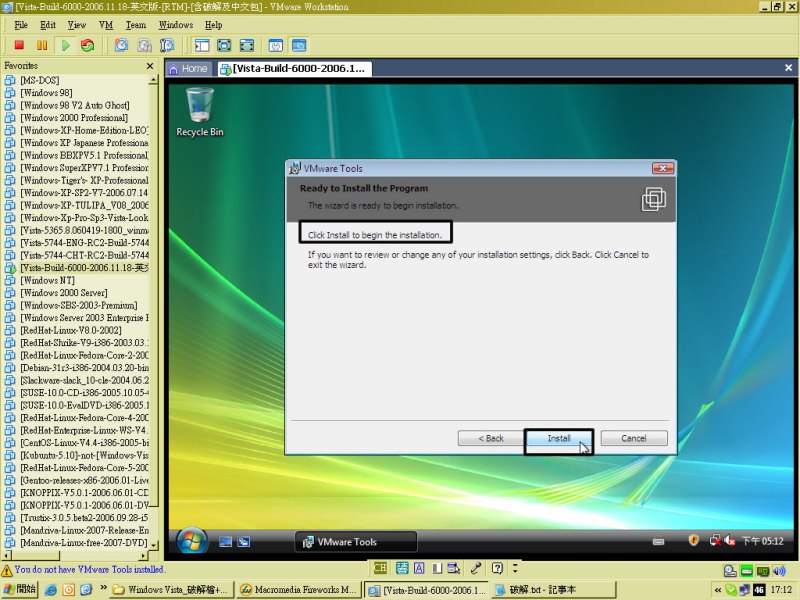Select [Windows 2000 Professional] in Favorites

pos(74,118)
